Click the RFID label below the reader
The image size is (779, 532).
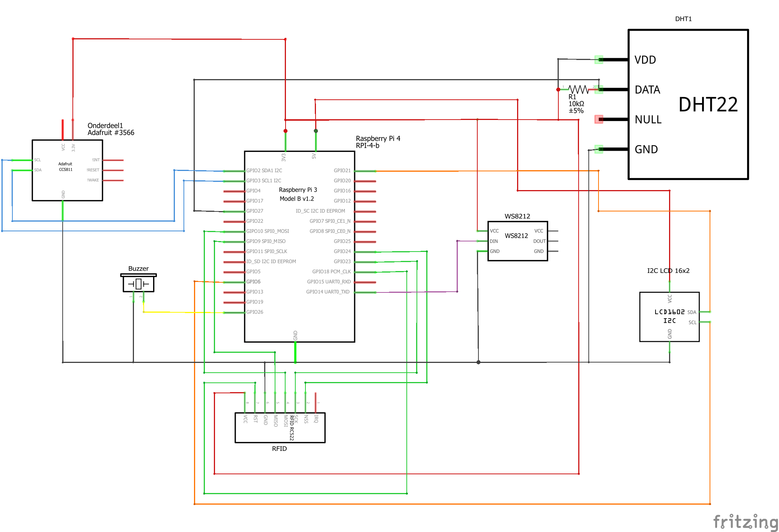click(279, 449)
